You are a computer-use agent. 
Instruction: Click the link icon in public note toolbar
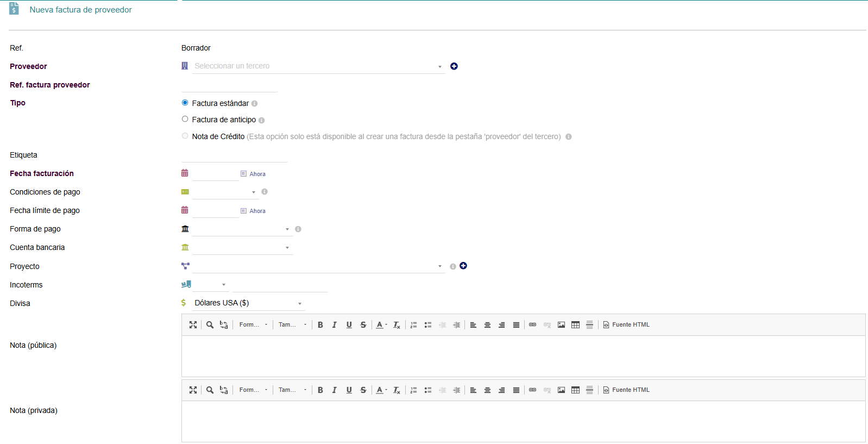pyautogui.click(x=532, y=325)
